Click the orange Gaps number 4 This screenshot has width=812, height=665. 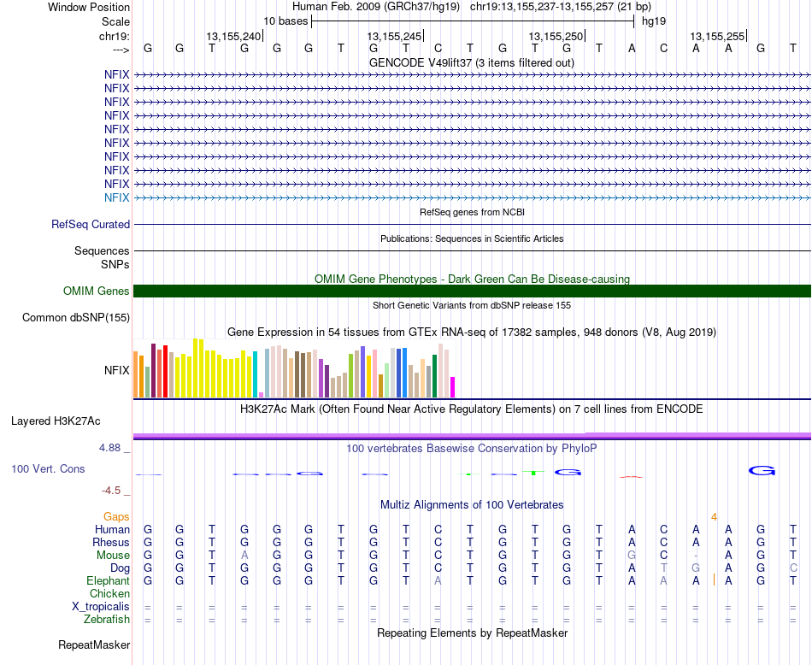tap(714, 517)
